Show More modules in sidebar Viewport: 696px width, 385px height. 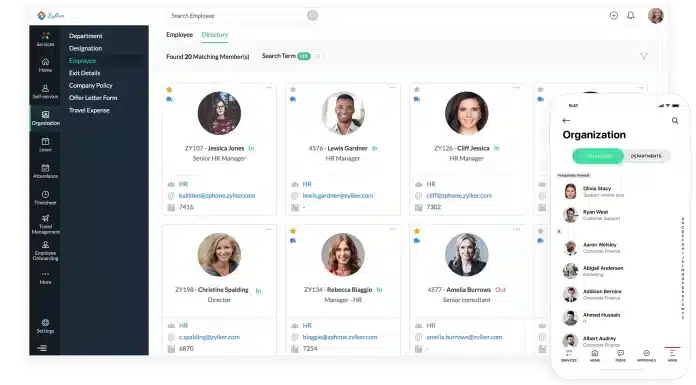click(45, 278)
